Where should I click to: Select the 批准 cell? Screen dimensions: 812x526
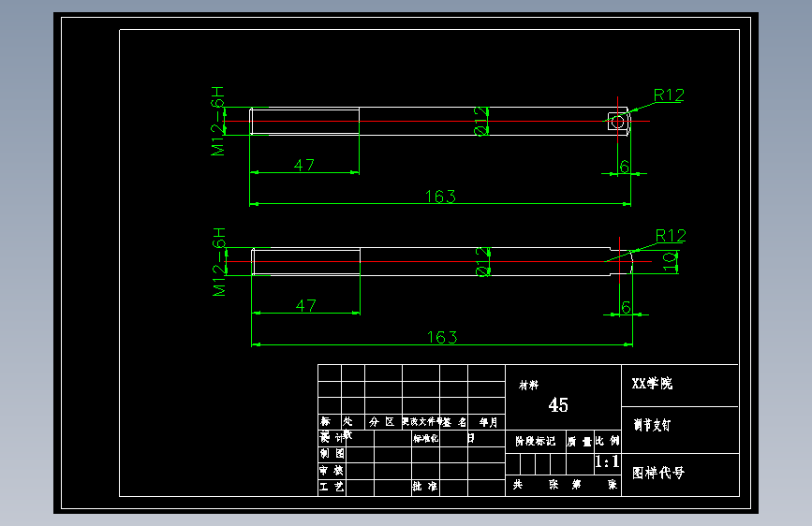pyautogui.click(x=424, y=487)
